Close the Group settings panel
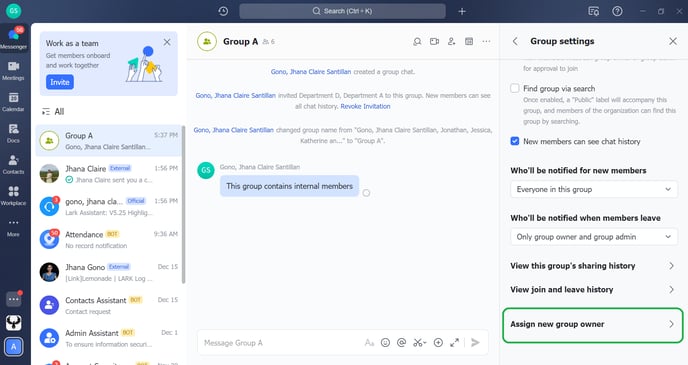Image resolution: width=688 pixels, height=365 pixels. tap(673, 41)
